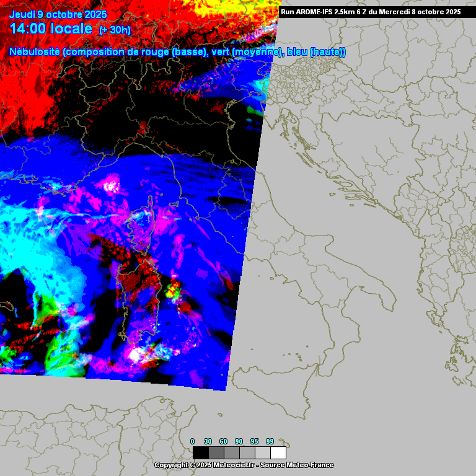This screenshot has height=476, width=476.
Task: Click the black swatch in the legend
Action: (200, 452)
